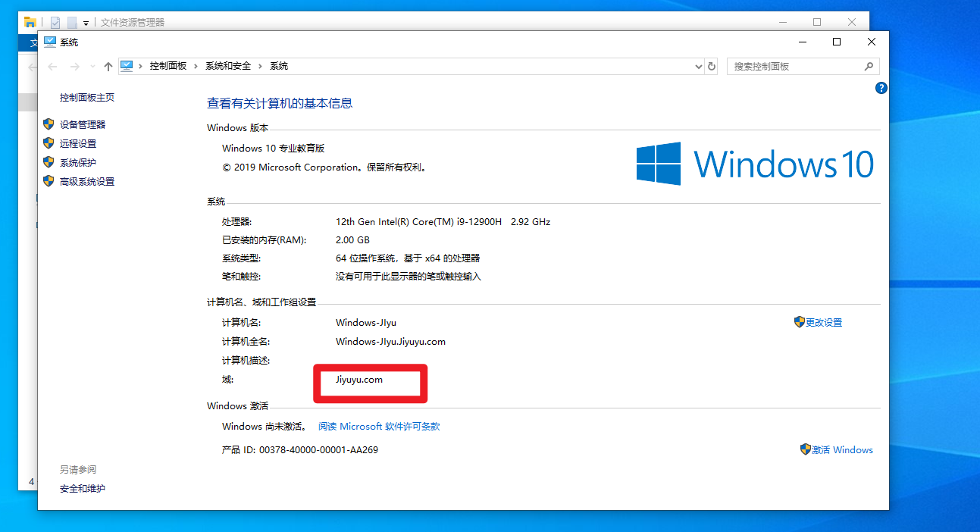Click the processor value 12th Gen Intel(R) Core(TM) i9-12900H
The width and height of the screenshot is (980, 532).
(419, 222)
